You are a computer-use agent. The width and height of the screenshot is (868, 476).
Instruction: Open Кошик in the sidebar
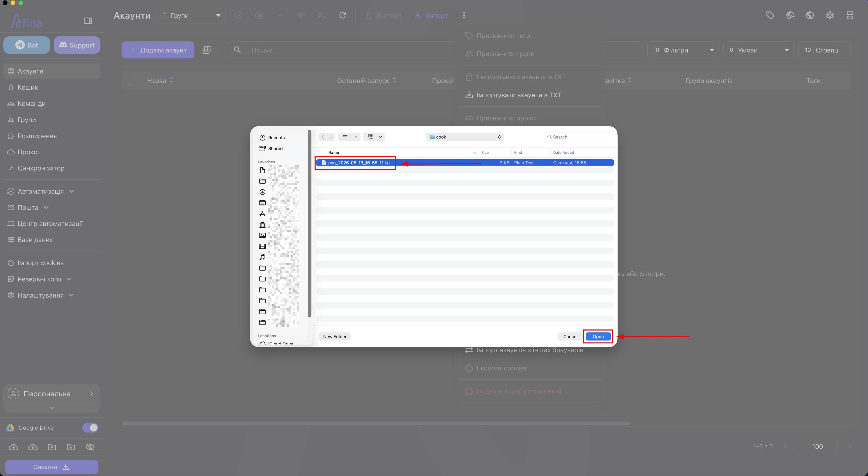(52, 87)
